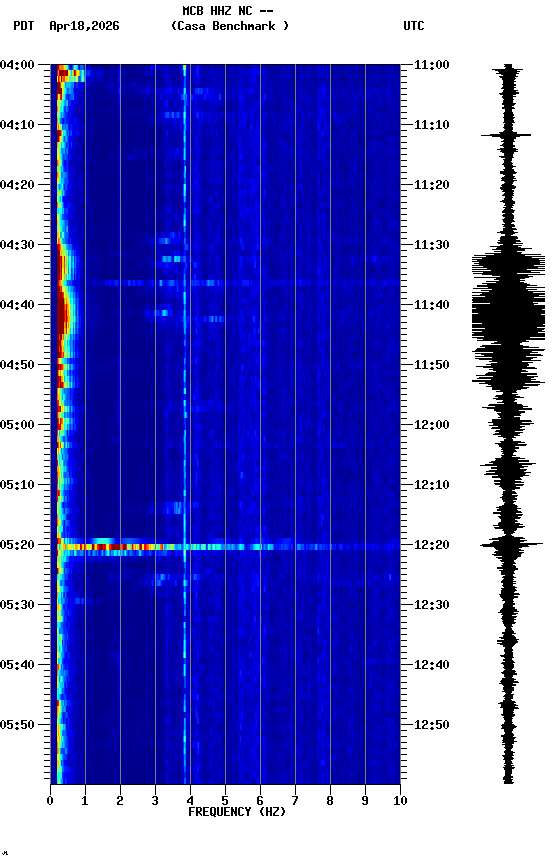Viewport: 552px width, 864px height.
Task: Click the 04:50 PDT time label
Action: pos(17,365)
